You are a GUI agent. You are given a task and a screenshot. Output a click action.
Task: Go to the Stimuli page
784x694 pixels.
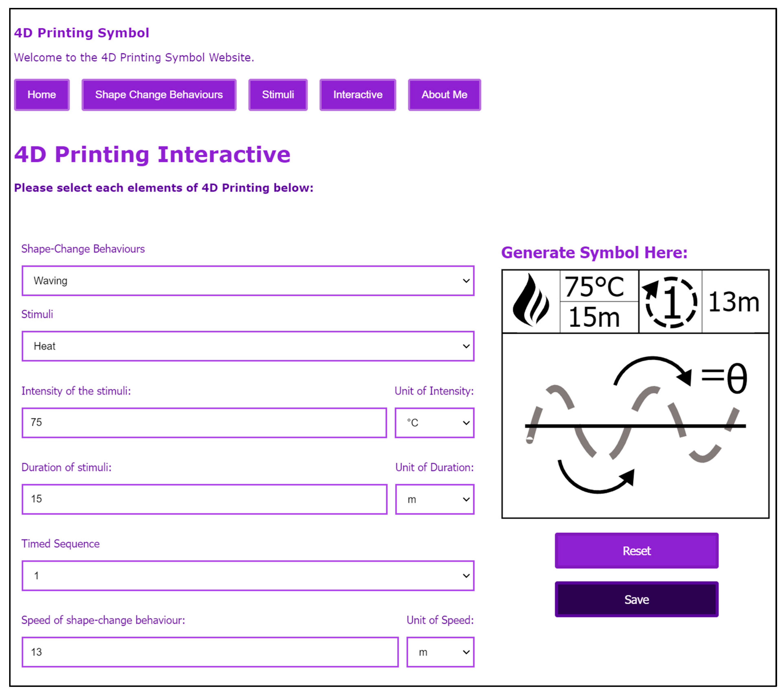pos(278,95)
